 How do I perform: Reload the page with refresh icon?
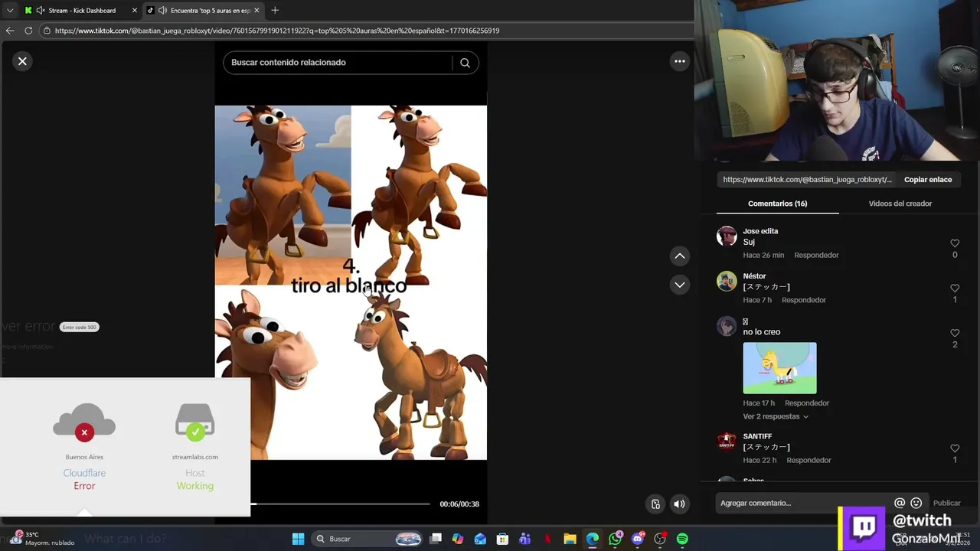(x=28, y=31)
